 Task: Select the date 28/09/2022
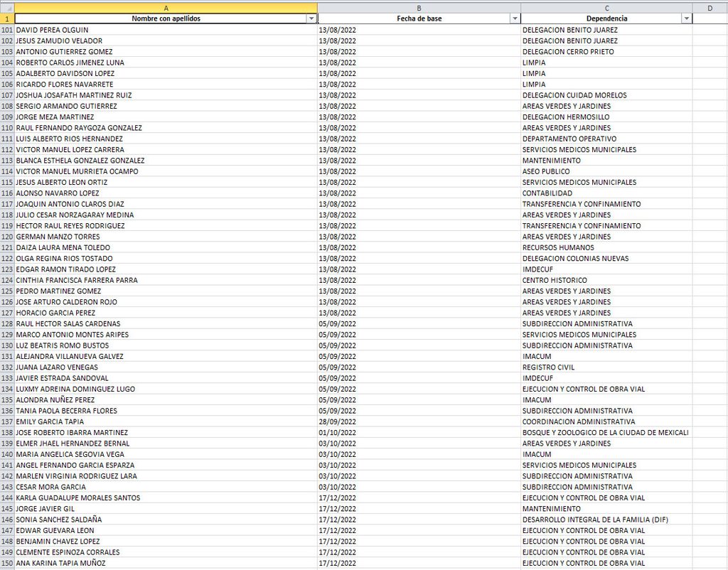419,421
